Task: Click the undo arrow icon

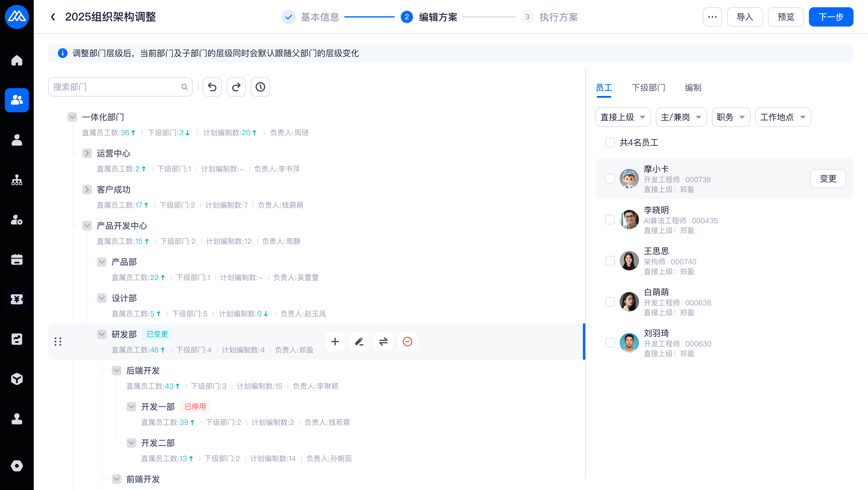Action: click(212, 87)
